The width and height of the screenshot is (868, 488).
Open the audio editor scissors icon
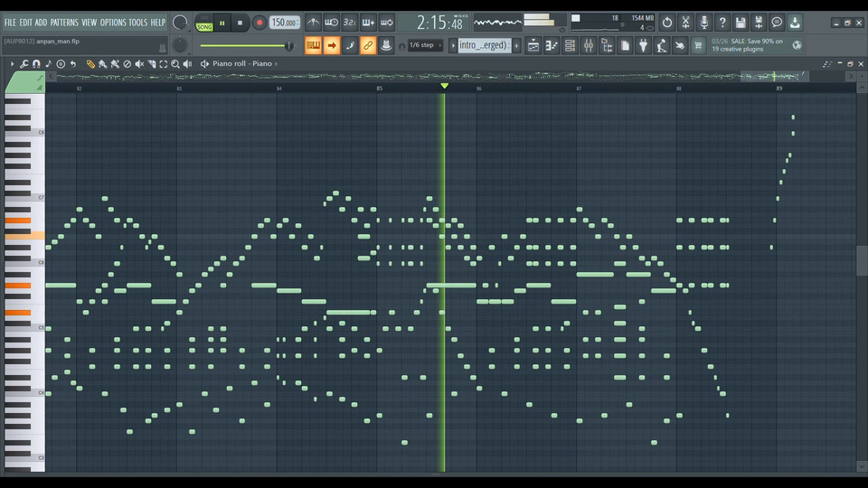pos(685,23)
